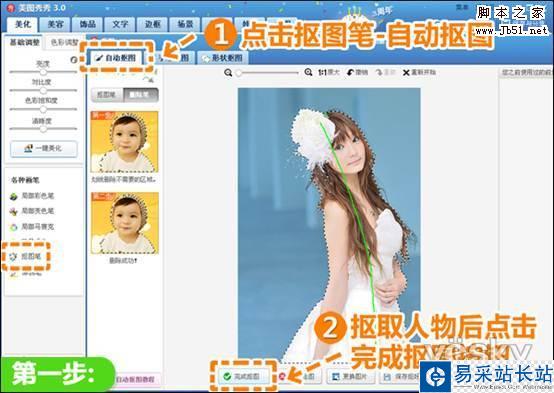This screenshot has width=554, height=393.
Task: Switch to 色彩调整 sub-tab
Action: pos(64,42)
